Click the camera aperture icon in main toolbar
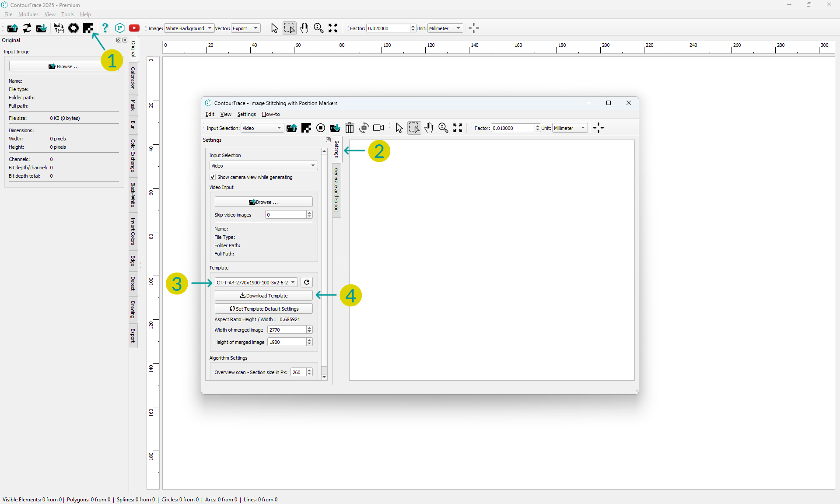Viewport: 840px width, 504px height. [73, 28]
